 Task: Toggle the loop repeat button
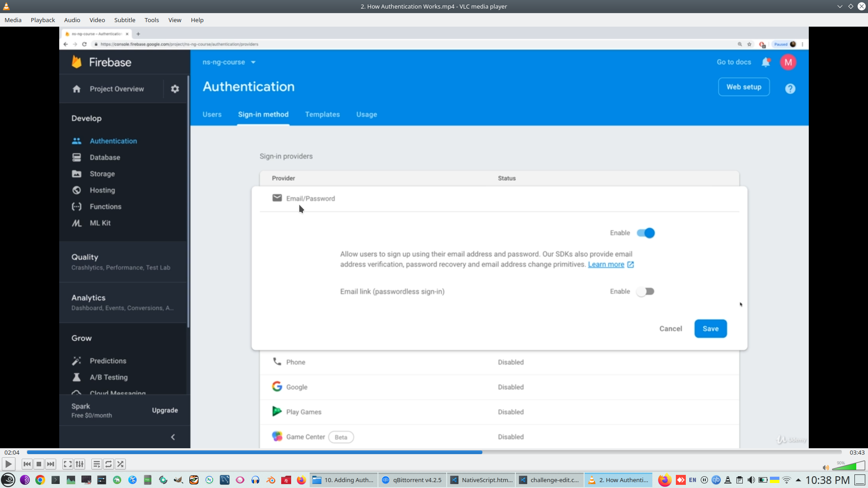point(108,464)
